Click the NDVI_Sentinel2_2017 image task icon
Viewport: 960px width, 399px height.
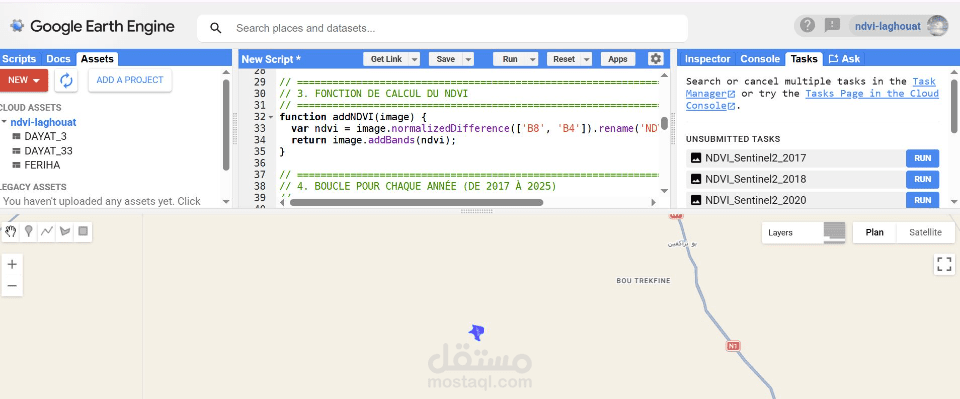coord(696,158)
